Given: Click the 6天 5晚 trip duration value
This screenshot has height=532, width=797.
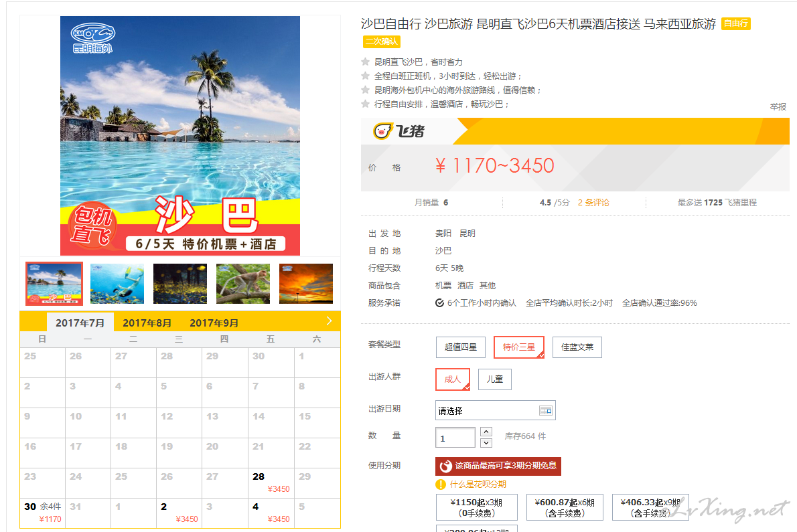Looking at the screenshot, I should 449,268.
